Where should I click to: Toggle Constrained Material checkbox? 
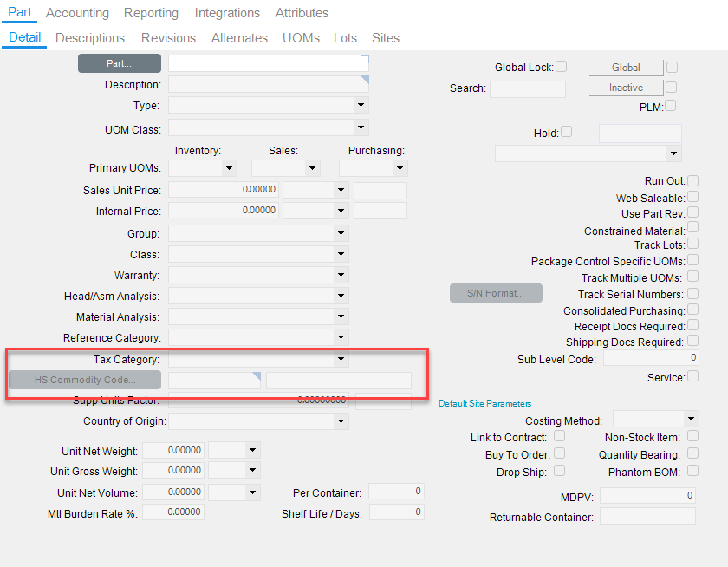(692, 227)
